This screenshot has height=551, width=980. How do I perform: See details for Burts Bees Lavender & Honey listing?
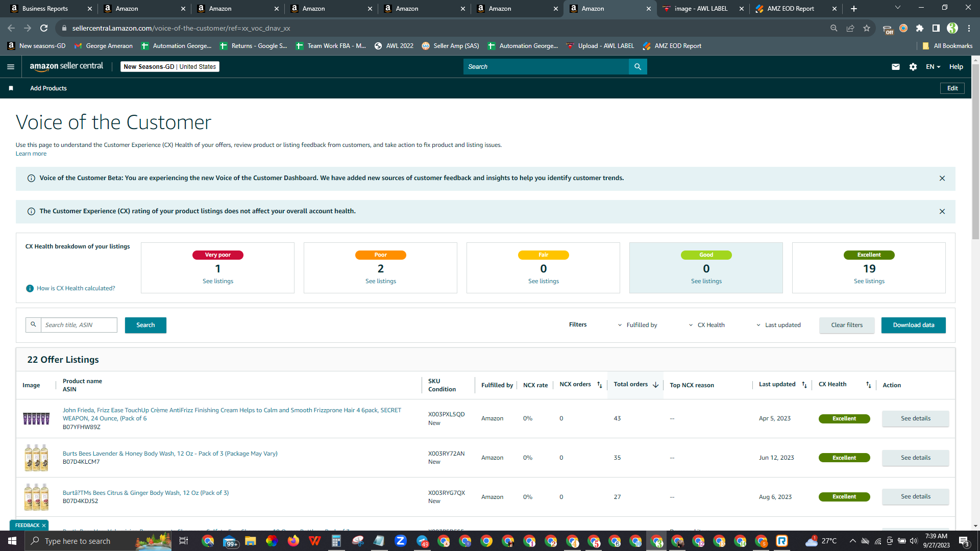(916, 458)
